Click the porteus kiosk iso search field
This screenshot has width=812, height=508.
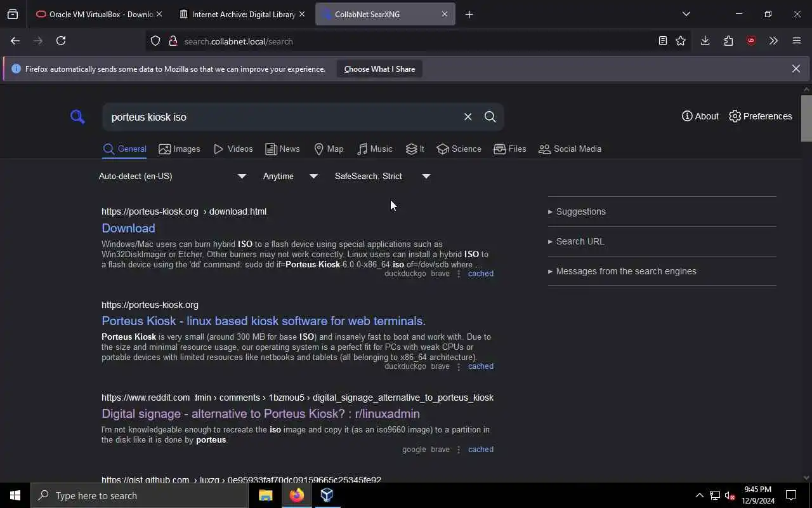click(284, 117)
